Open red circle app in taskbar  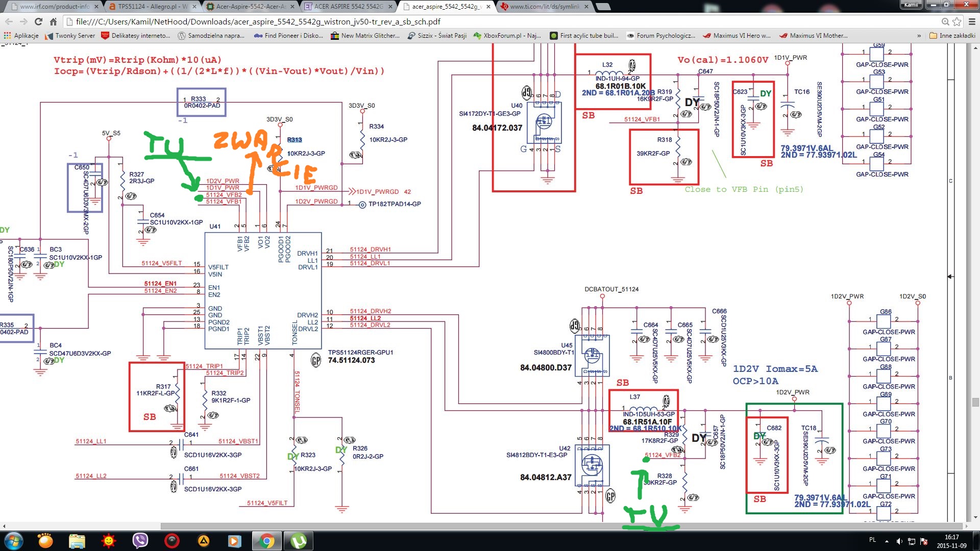172,541
